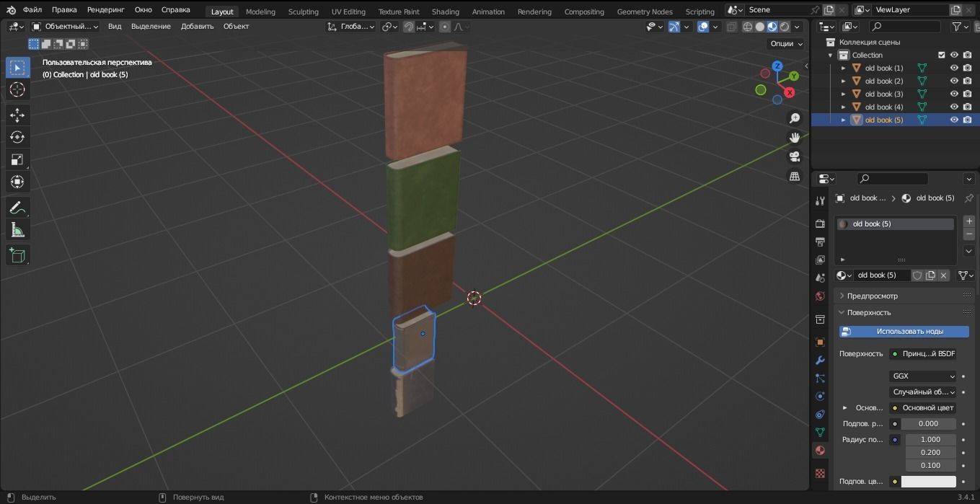Click the Principled BSDF surface button
This screenshot has height=504, width=980.
pos(922,354)
